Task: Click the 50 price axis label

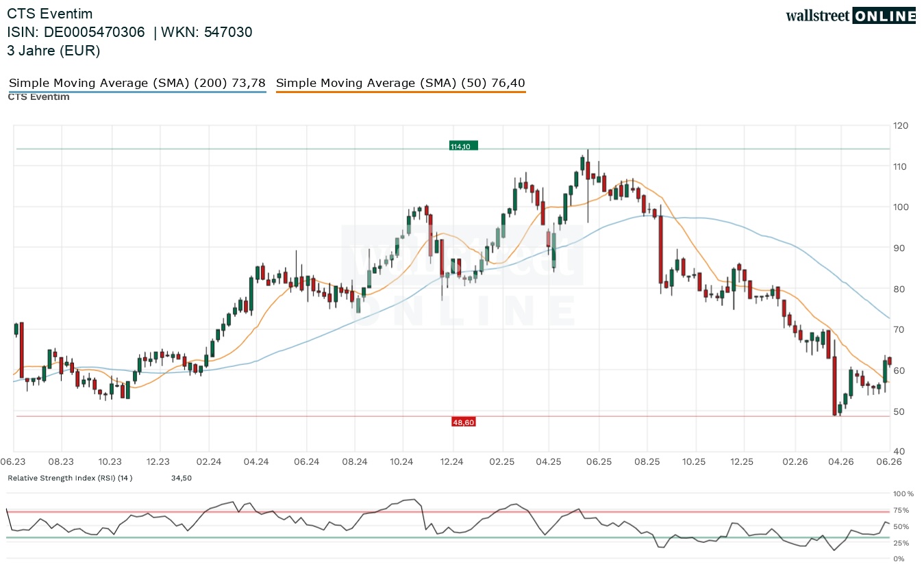Action: click(x=899, y=411)
